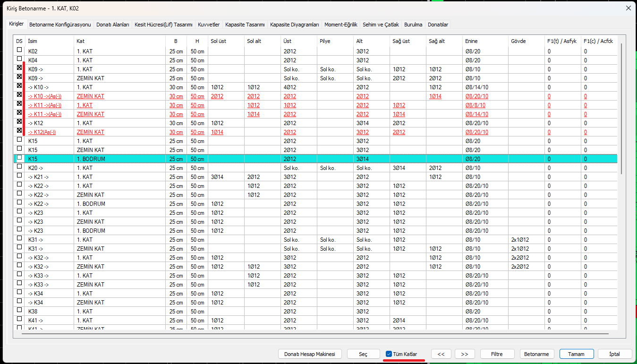This screenshot has height=364, width=637.
Task: Click the '2x1Ø12' Gövde cell for K31 1. KAT
Action: 520,240
